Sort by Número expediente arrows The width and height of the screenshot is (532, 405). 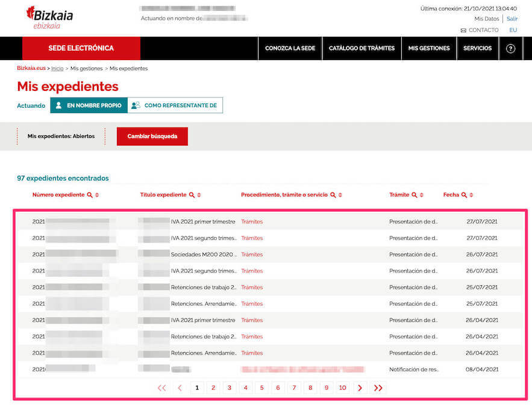[97, 195]
